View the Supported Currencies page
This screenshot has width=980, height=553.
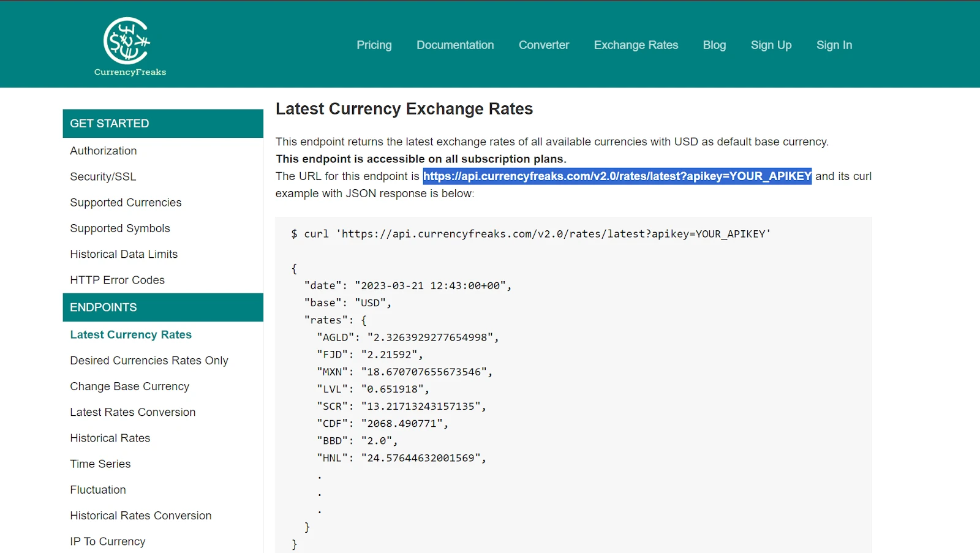point(126,202)
